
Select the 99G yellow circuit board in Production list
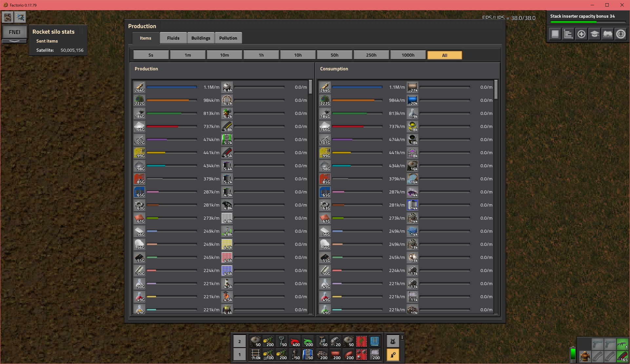coord(139,153)
